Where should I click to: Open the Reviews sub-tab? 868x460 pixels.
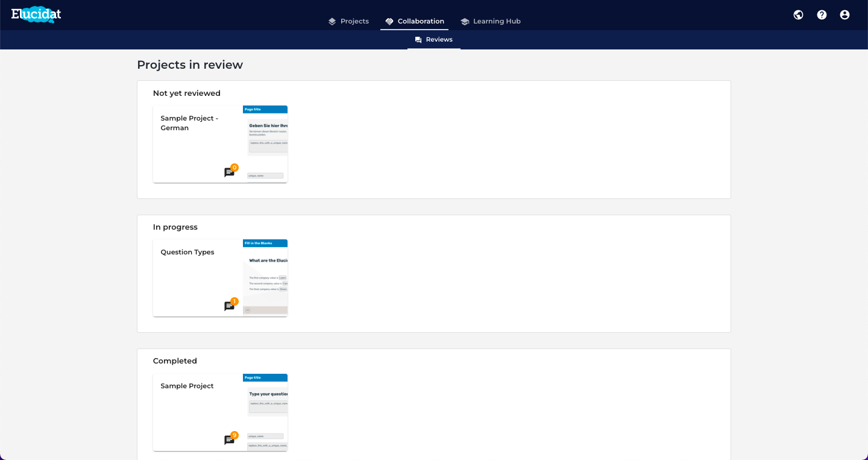pos(434,40)
